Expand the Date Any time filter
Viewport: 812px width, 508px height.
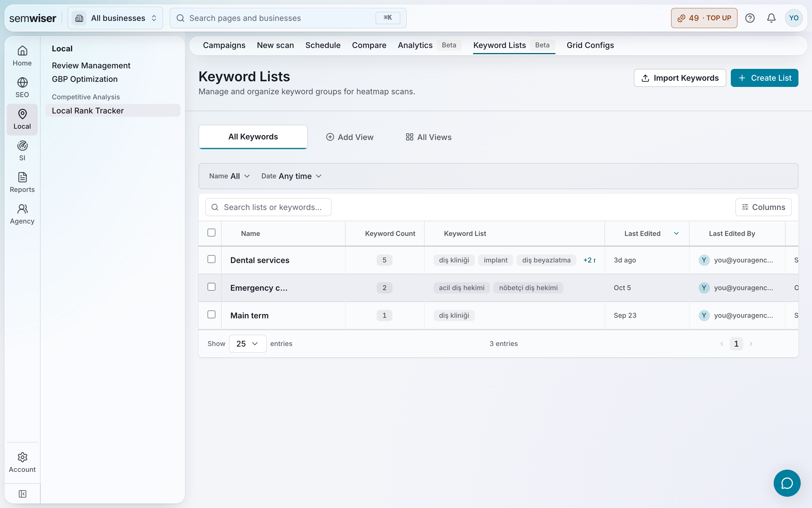click(x=291, y=176)
